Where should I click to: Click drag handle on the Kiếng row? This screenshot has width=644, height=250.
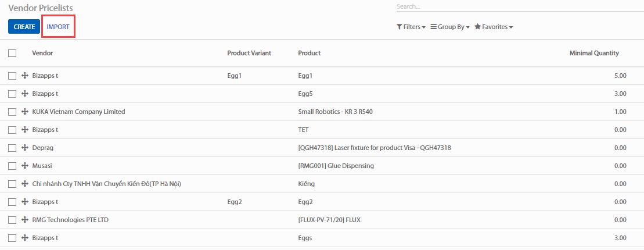(x=25, y=184)
